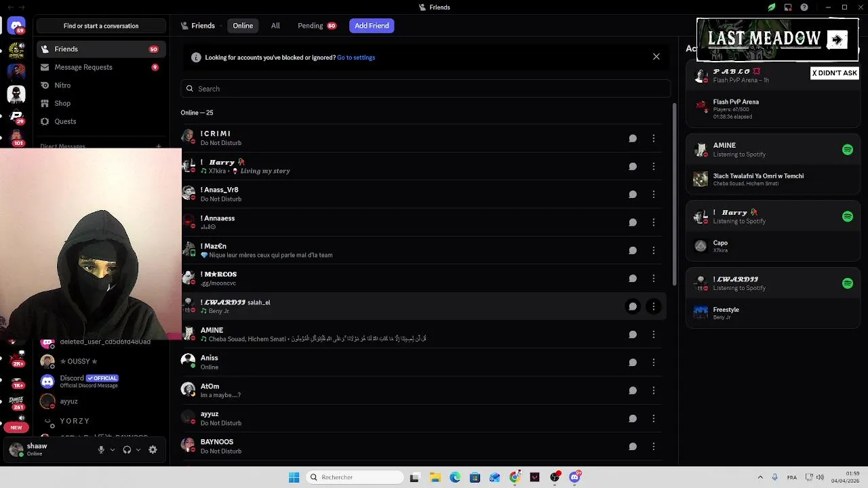868x488 pixels.
Task: Click Add Friend button
Action: [372, 26]
